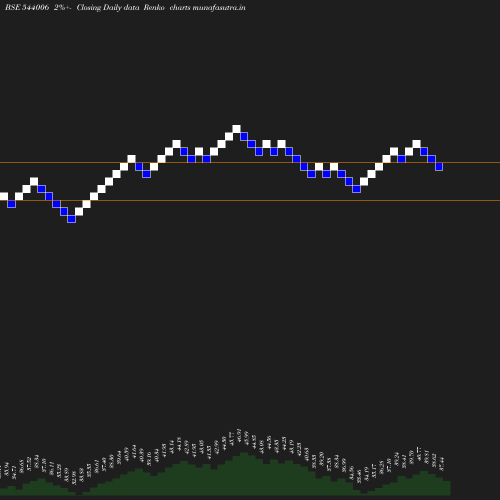Select the lowest blue Renko brick on chart
The width and height of the screenshot is (500, 500).
pyautogui.click(x=71, y=219)
